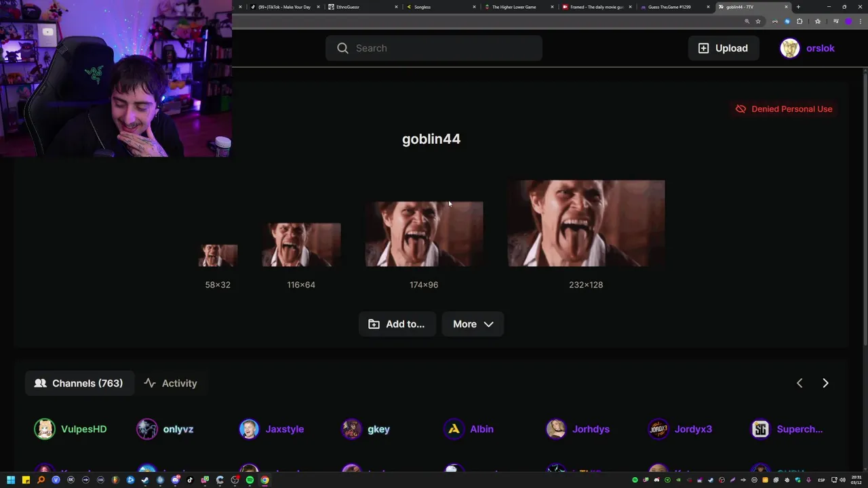Open the orslok profile avatar
The height and width of the screenshot is (488, 868).
coord(789,48)
